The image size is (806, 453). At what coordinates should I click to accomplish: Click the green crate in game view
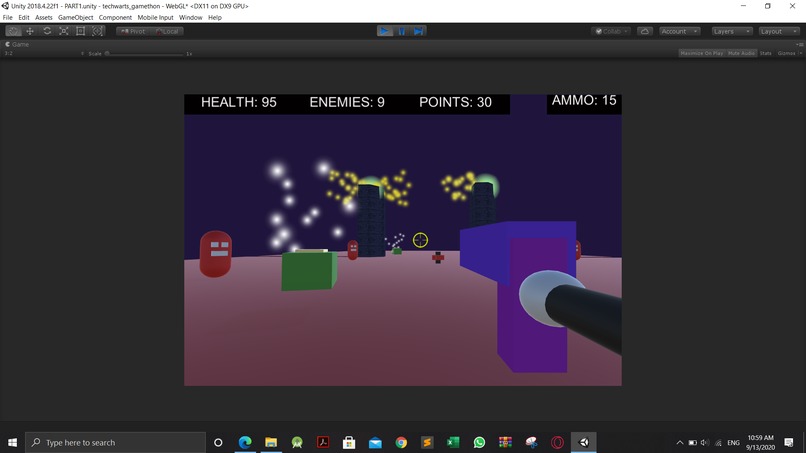(309, 270)
